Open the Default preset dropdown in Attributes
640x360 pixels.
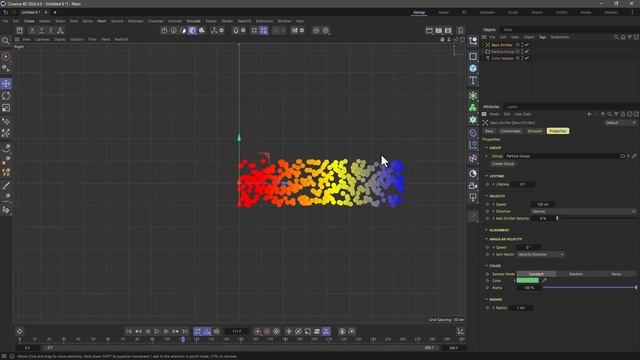(x=620, y=123)
